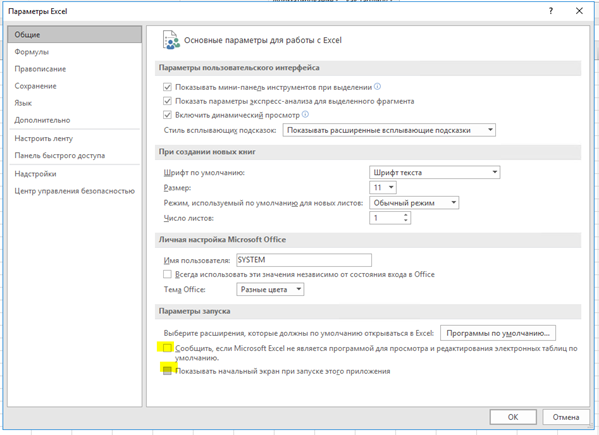Increase sheet count with the spinner up arrow
The image size is (599, 435).
coord(406,215)
